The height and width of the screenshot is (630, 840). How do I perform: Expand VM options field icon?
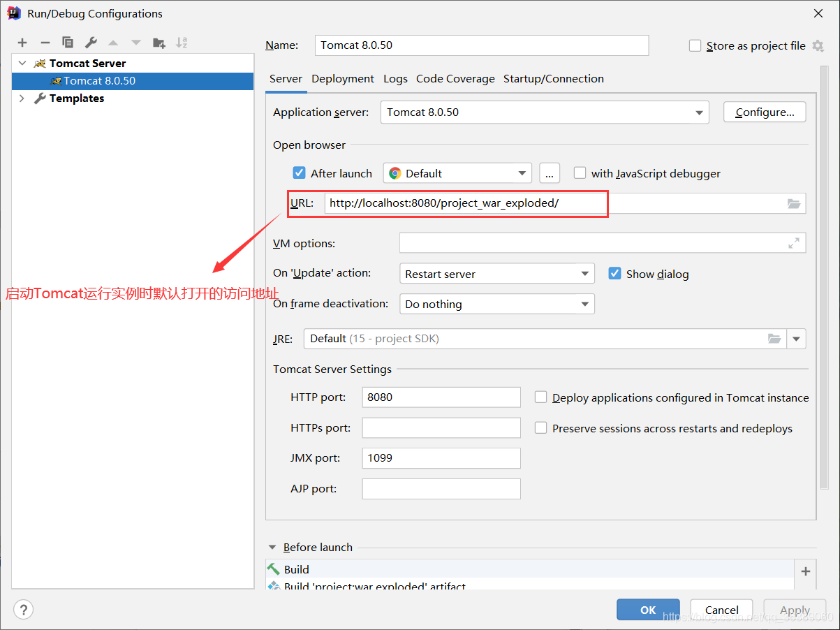coord(794,243)
